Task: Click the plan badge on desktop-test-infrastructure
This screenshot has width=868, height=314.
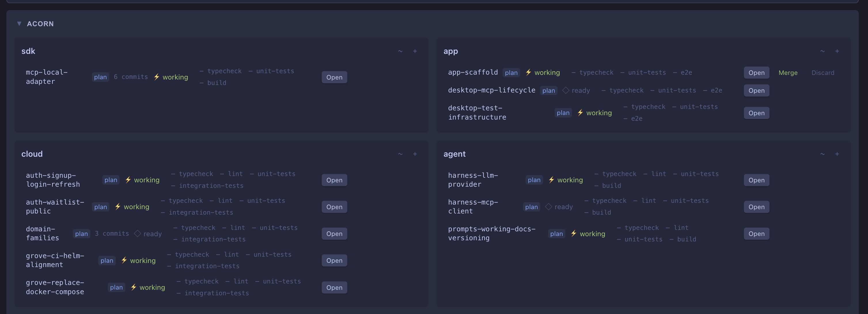Action: click(x=563, y=113)
